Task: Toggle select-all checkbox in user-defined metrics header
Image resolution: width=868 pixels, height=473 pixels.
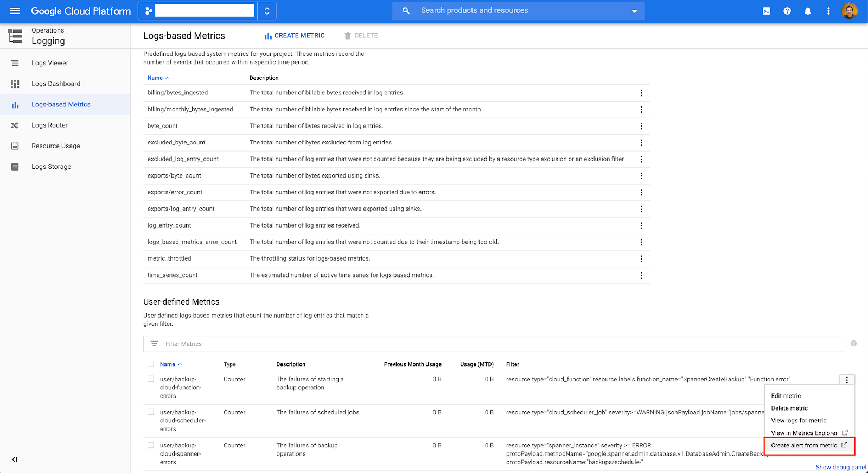Action: click(x=151, y=364)
